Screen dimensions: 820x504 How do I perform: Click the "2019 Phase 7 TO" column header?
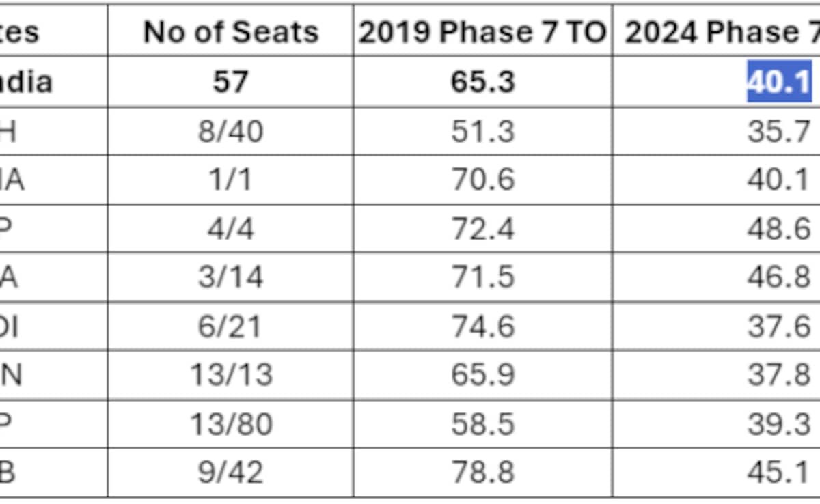coord(483,32)
